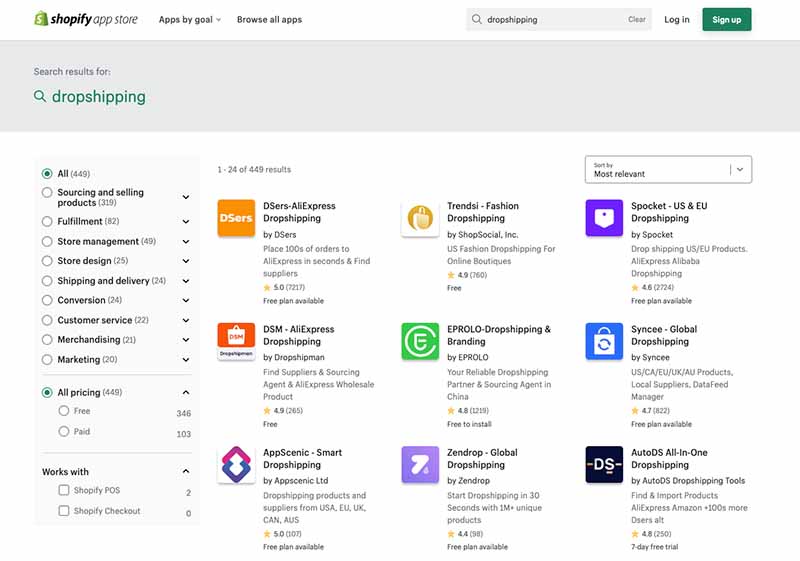Select the Fulfillment category radio

47,221
